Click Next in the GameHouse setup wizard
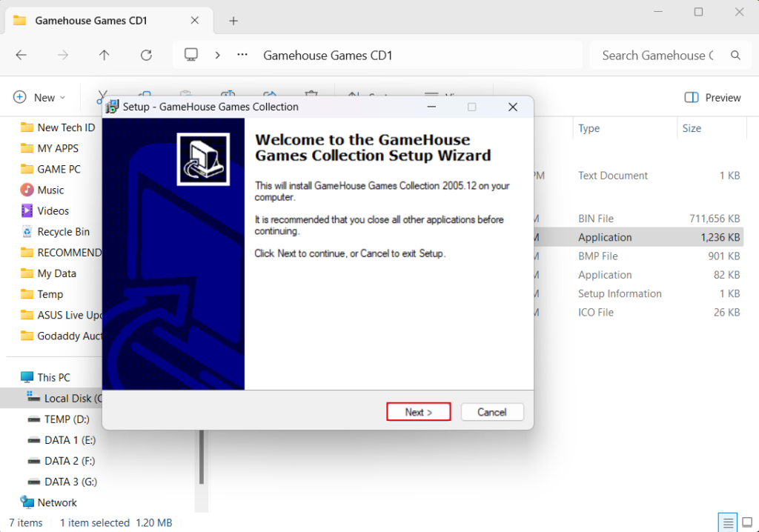The image size is (759, 532). (x=418, y=412)
